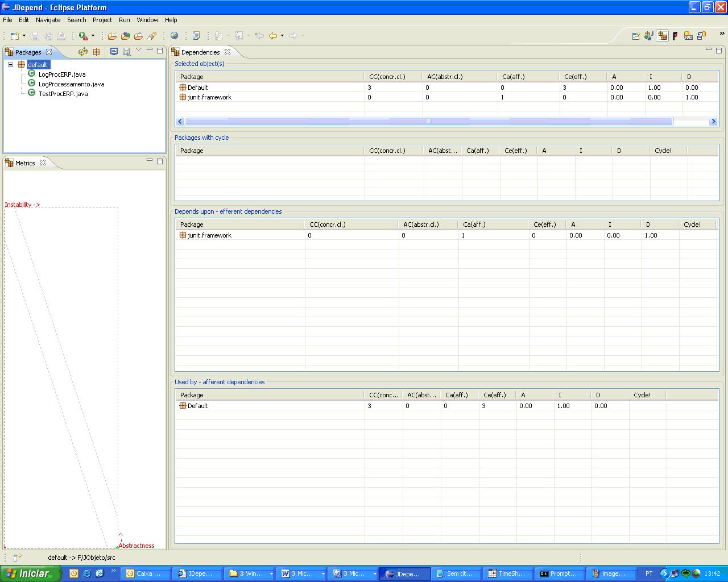
Task: Open the Window menu
Action: click(147, 20)
